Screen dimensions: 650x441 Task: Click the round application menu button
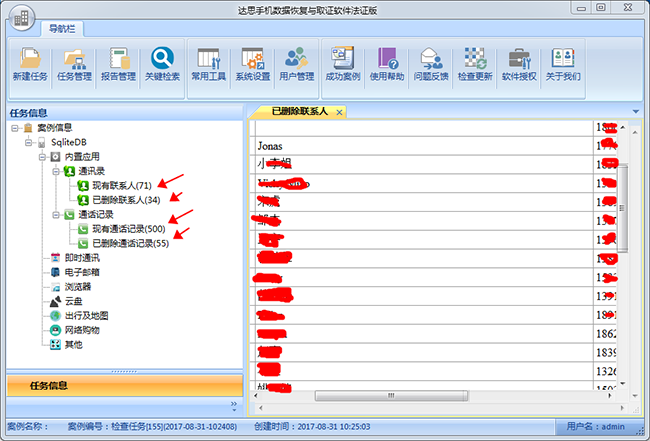pos(22,18)
